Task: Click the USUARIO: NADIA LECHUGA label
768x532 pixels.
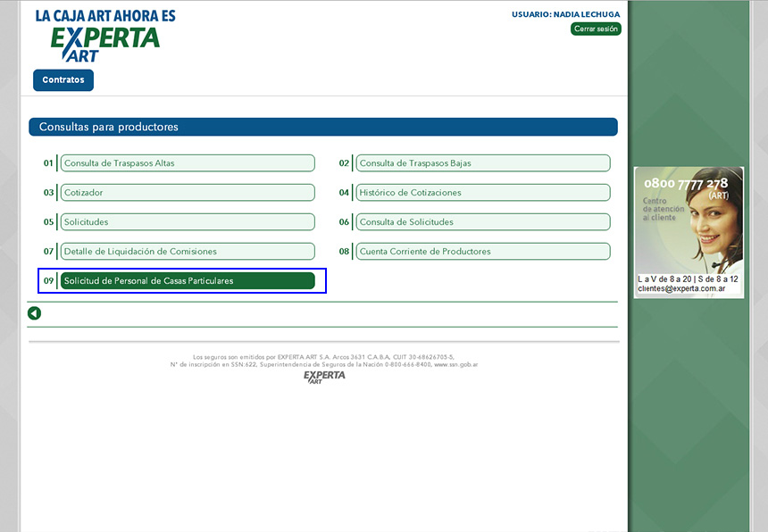Action: (565, 14)
